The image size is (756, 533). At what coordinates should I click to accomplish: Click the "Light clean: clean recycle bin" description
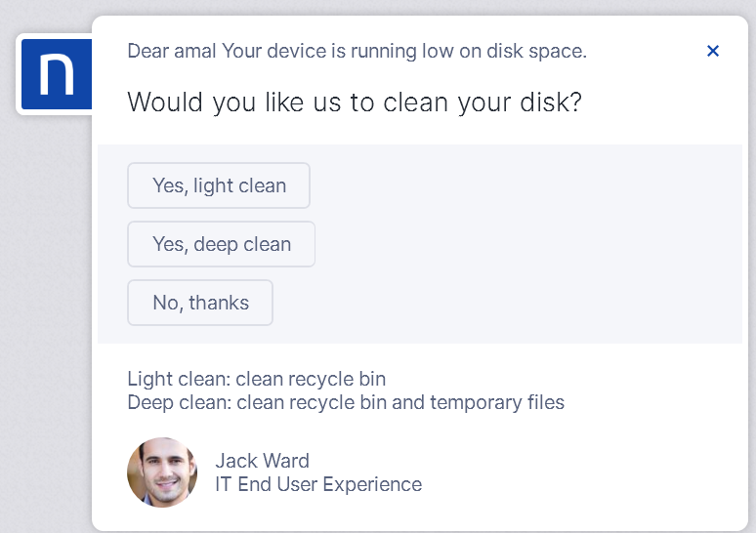(257, 379)
